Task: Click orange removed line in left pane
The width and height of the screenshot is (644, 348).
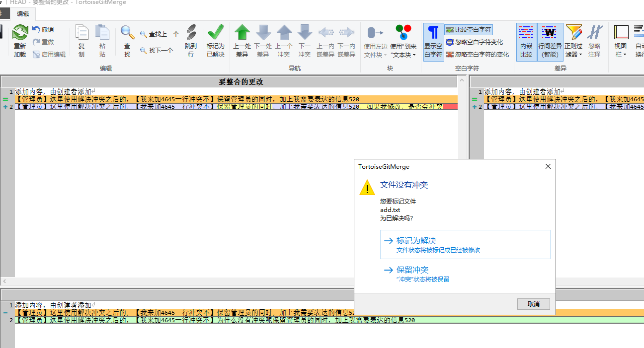Action: [236, 99]
